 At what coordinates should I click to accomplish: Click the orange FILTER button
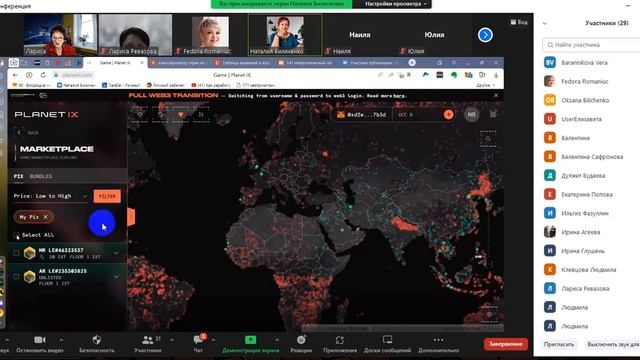(107, 196)
